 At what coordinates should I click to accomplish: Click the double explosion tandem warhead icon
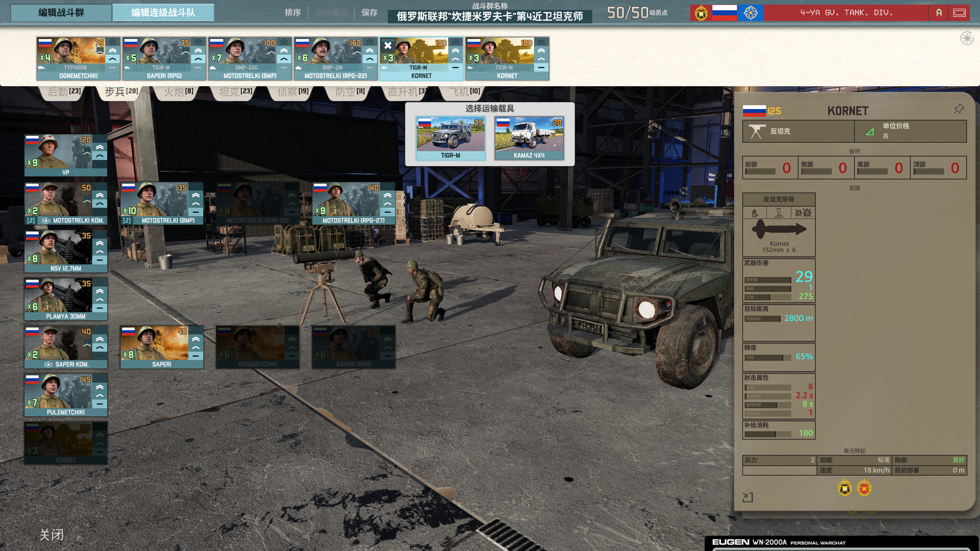(x=803, y=213)
